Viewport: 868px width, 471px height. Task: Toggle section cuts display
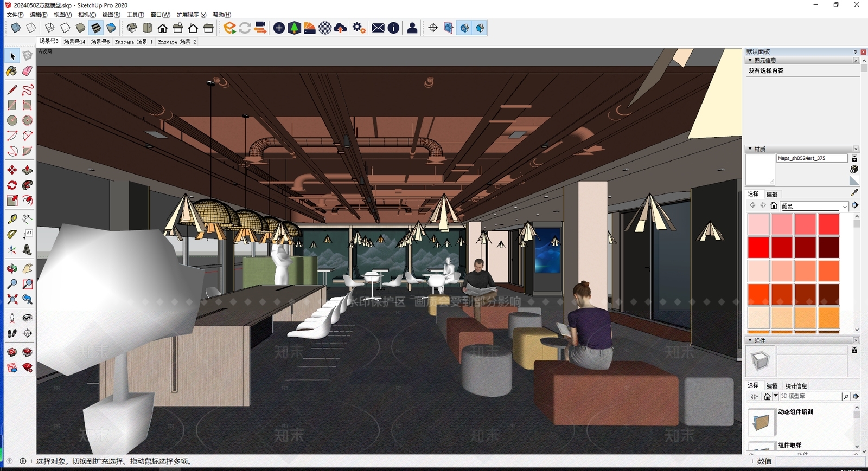coord(464,28)
